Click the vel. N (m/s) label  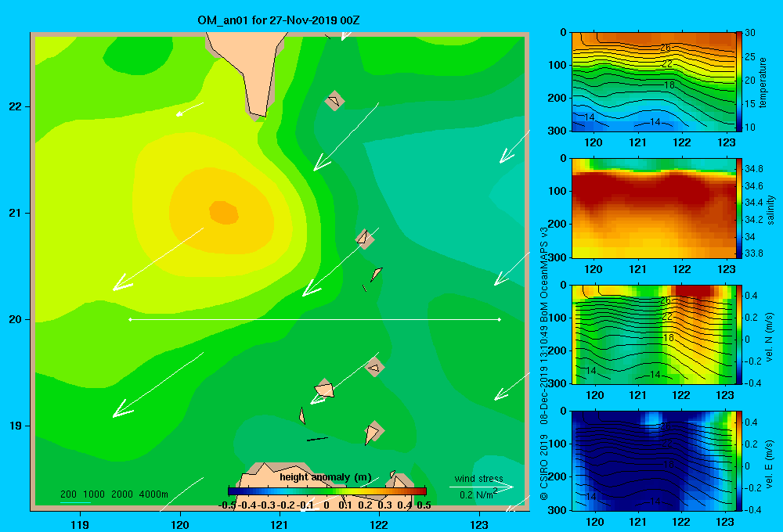tap(770, 337)
